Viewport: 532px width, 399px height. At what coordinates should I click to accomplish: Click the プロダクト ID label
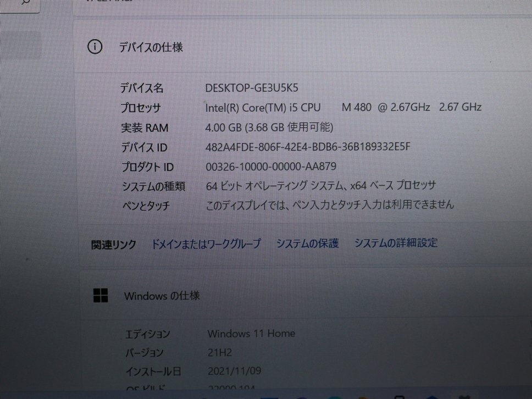click(x=148, y=167)
